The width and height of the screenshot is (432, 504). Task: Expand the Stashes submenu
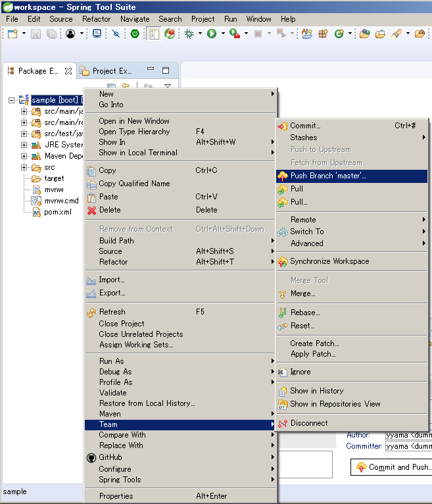pyautogui.click(x=352, y=138)
